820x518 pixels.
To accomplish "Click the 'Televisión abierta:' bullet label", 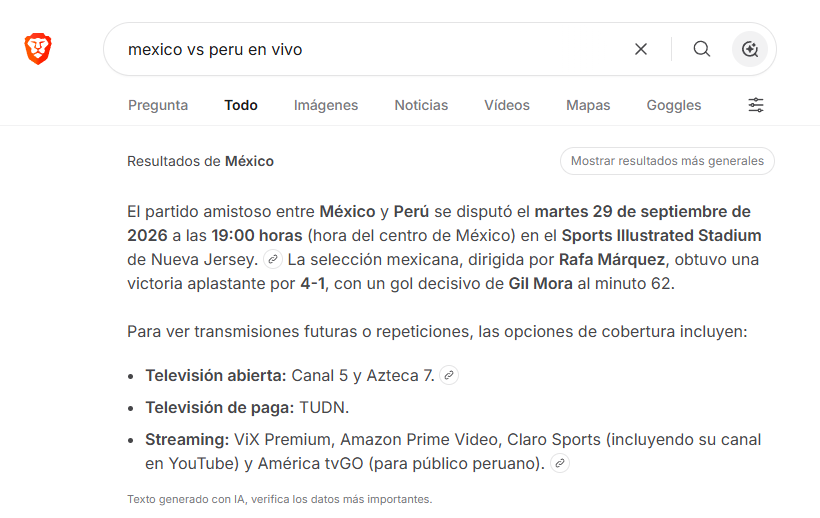I will [216, 375].
